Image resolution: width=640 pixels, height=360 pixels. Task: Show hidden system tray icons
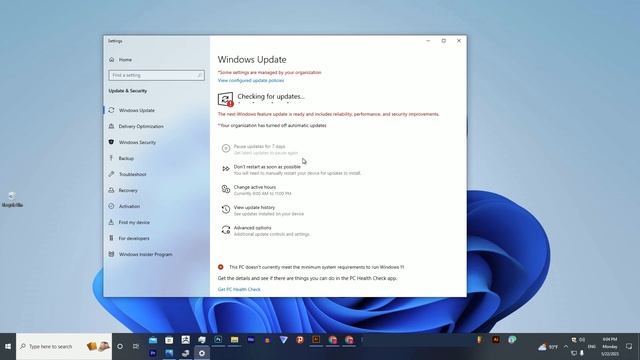pos(566,347)
